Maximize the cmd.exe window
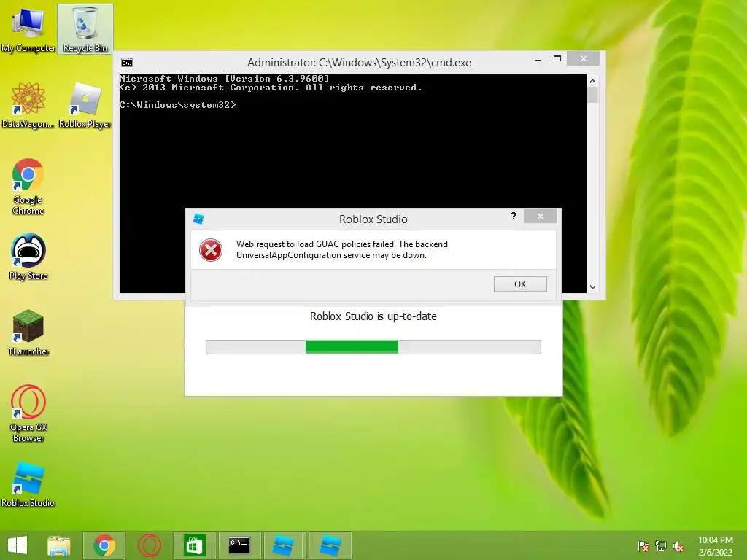This screenshot has width=747, height=560. click(x=557, y=59)
